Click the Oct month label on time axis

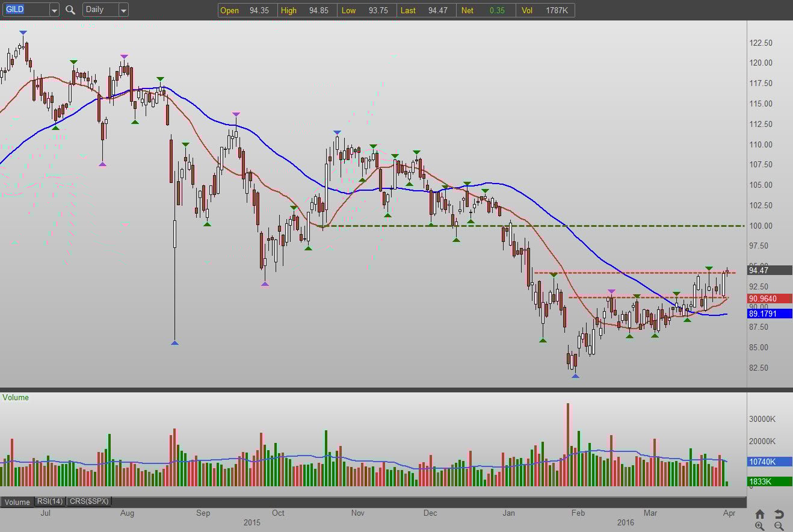tap(278, 513)
